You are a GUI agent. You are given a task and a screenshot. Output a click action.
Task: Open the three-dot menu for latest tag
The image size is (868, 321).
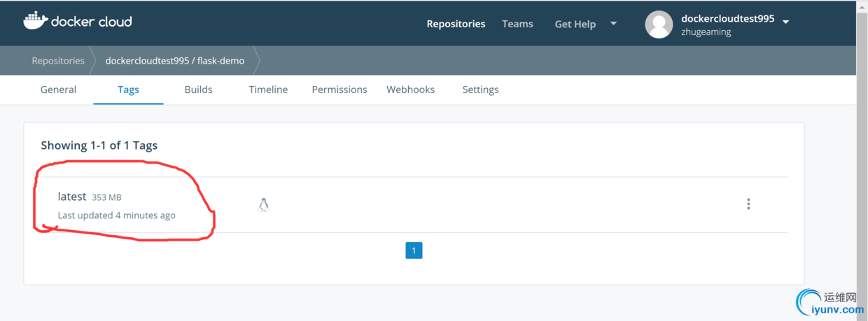tap(748, 204)
